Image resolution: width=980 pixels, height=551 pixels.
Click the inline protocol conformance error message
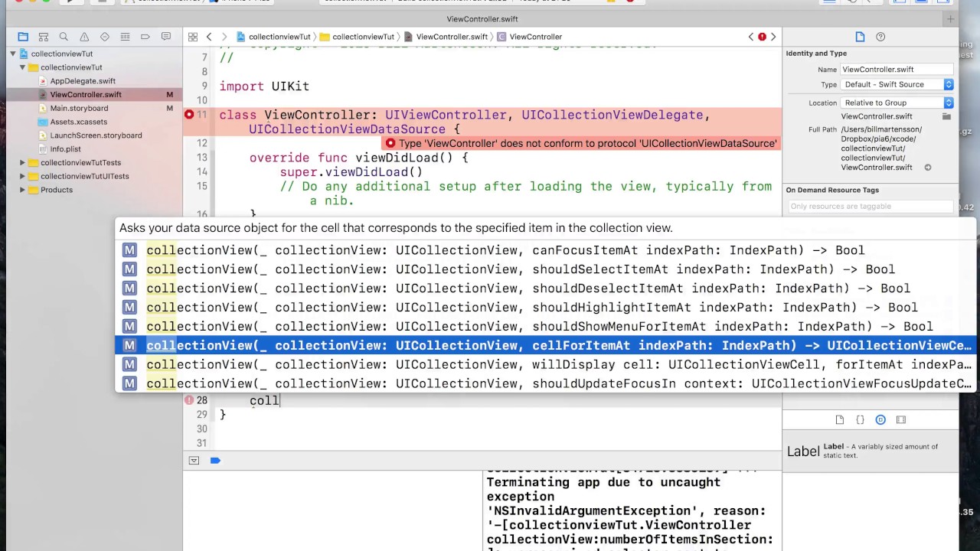pyautogui.click(x=581, y=143)
